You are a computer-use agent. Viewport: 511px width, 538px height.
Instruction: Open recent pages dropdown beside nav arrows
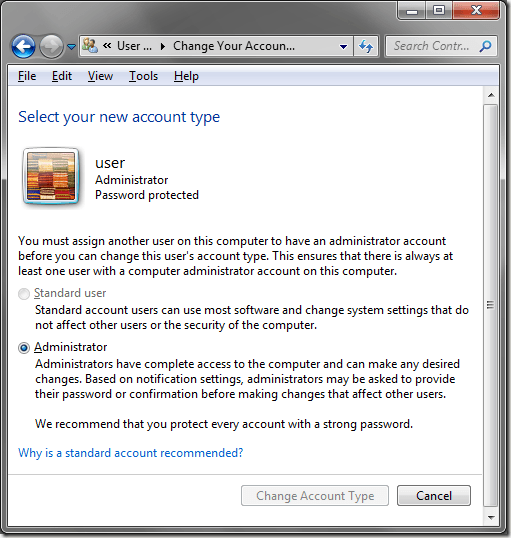71,46
